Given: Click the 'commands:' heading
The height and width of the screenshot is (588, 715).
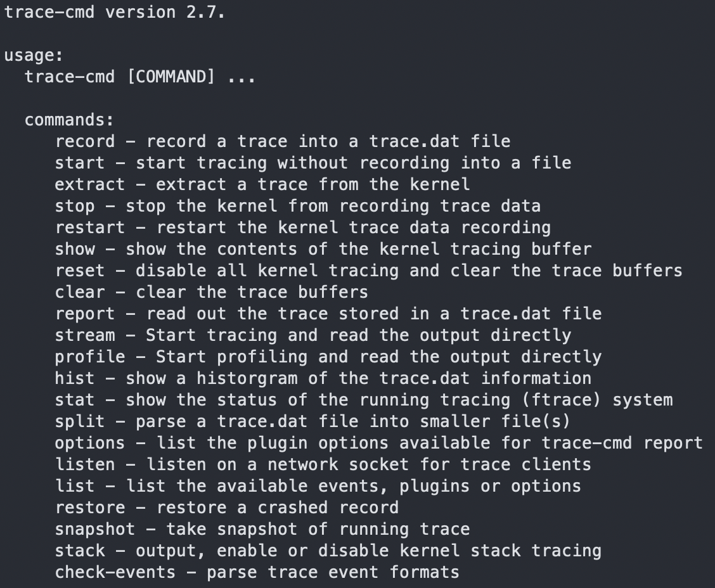Looking at the screenshot, I should tap(69, 120).
